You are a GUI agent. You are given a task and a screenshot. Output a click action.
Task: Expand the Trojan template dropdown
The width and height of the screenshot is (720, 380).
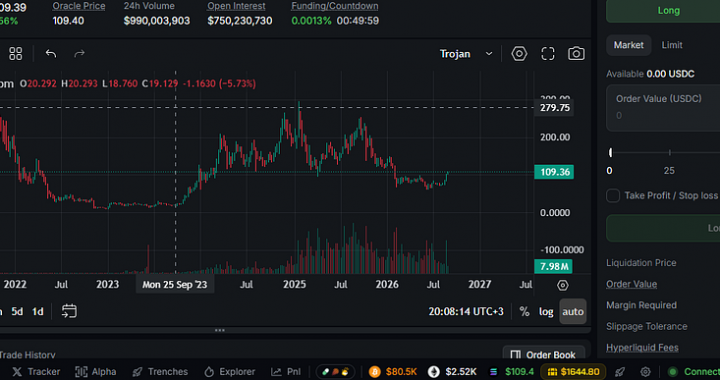click(x=466, y=54)
